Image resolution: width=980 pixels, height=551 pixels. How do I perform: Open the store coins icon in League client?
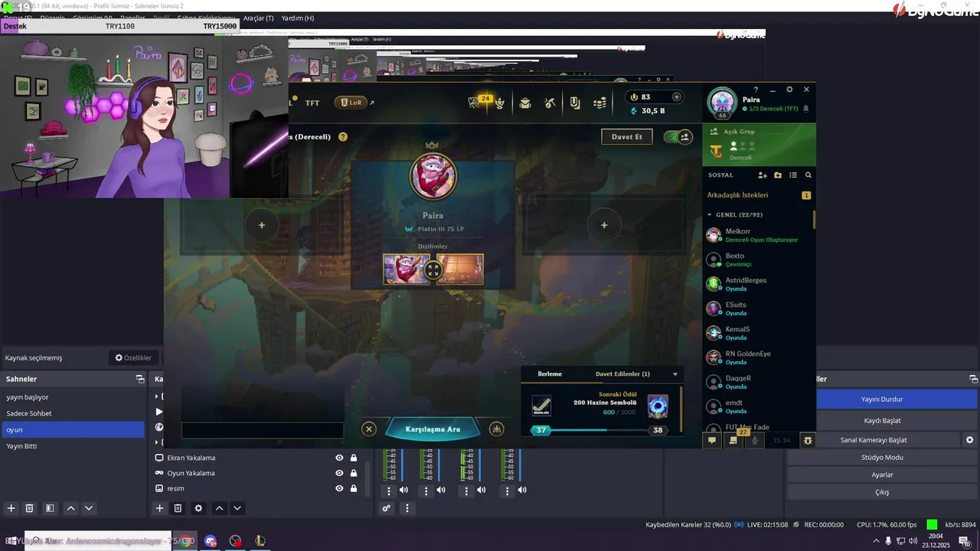coord(600,103)
